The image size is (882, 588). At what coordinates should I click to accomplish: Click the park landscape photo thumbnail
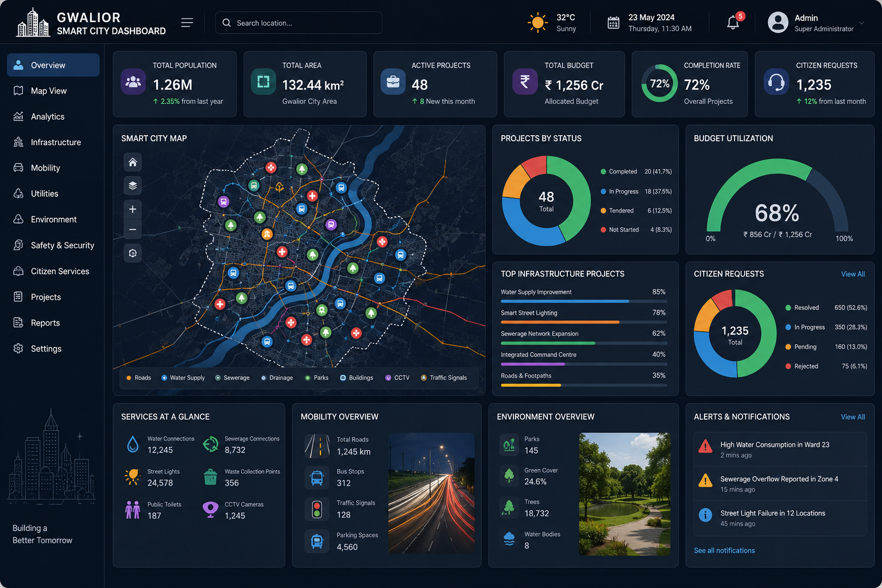tap(625, 494)
